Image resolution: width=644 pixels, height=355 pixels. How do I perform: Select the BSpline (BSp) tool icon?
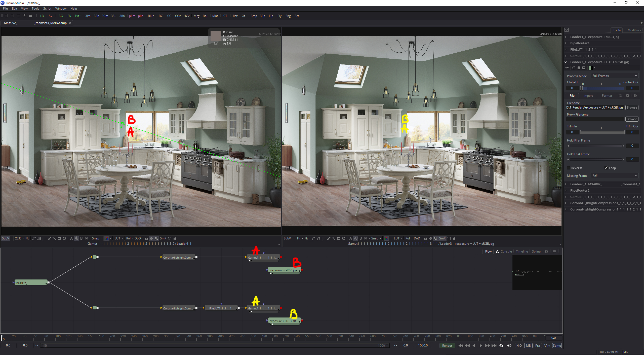[x=262, y=16]
